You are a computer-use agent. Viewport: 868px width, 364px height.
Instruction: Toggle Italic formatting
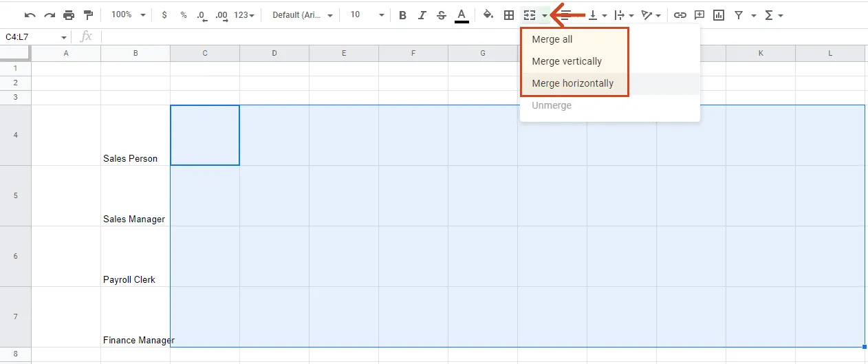pyautogui.click(x=422, y=15)
